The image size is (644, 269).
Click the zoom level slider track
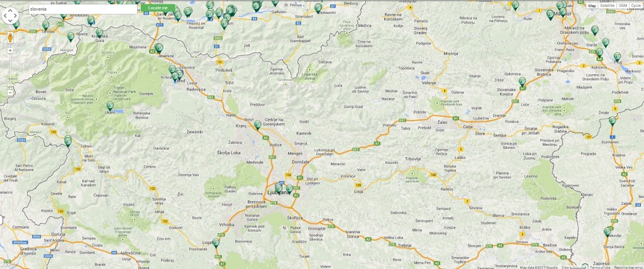click(x=10, y=71)
